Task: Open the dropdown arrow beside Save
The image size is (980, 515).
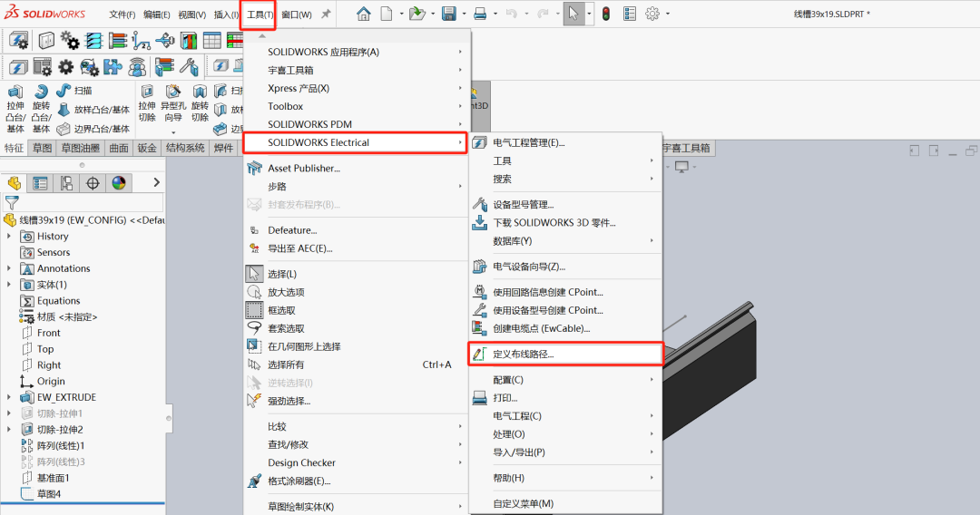Action: pyautogui.click(x=464, y=14)
